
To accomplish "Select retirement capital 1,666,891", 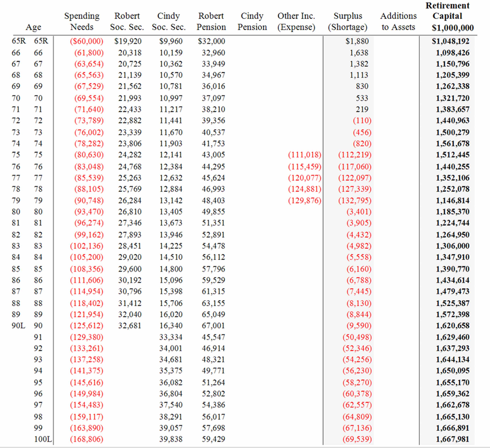I will (453, 428).
